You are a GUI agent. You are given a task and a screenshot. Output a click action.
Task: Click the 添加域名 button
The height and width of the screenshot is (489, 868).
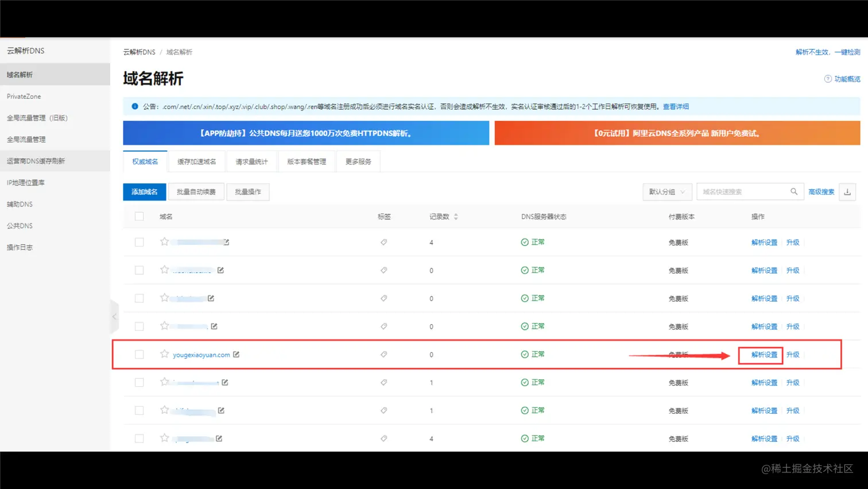pos(144,191)
